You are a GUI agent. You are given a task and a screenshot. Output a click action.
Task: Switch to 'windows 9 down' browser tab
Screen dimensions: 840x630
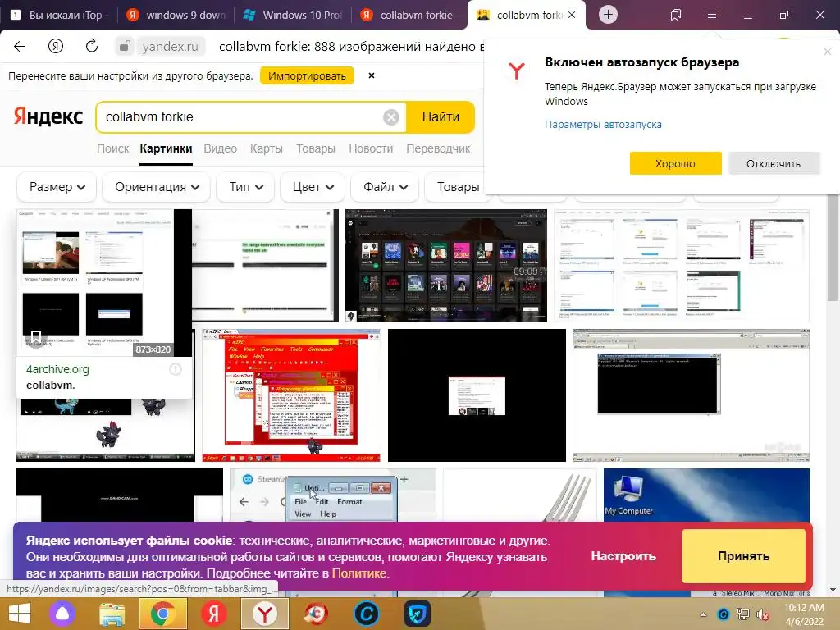(x=176, y=15)
